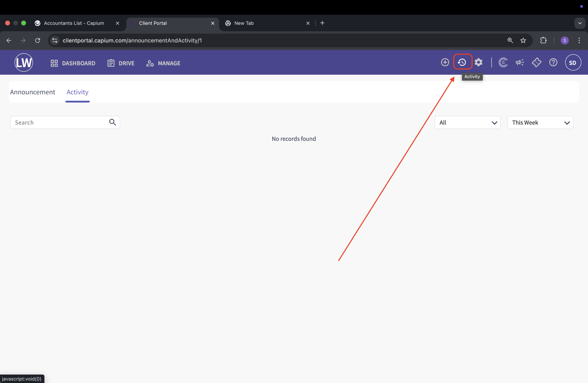Open the Dashboard menu
Screen dimensions: 588x383
(73, 63)
